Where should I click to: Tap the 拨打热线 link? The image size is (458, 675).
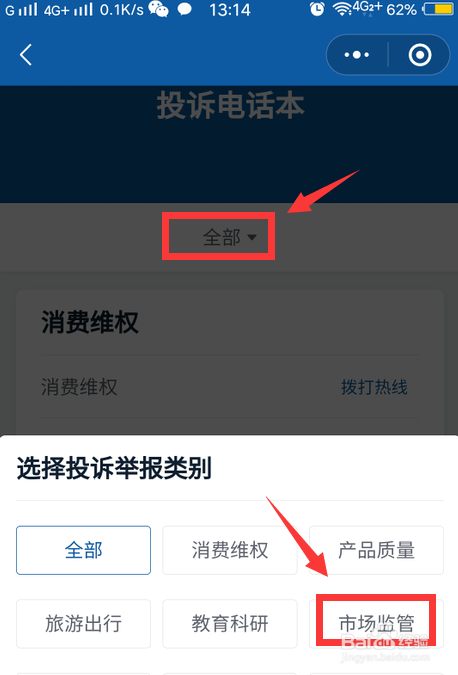tap(374, 387)
